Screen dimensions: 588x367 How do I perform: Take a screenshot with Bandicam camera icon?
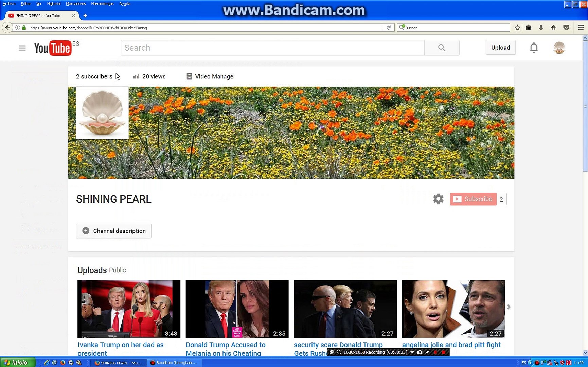tap(421, 352)
